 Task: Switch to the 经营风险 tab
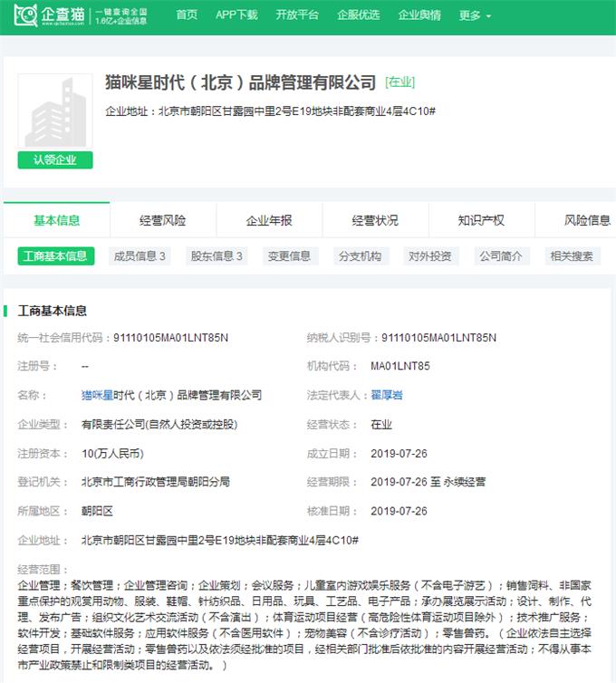click(x=163, y=220)
